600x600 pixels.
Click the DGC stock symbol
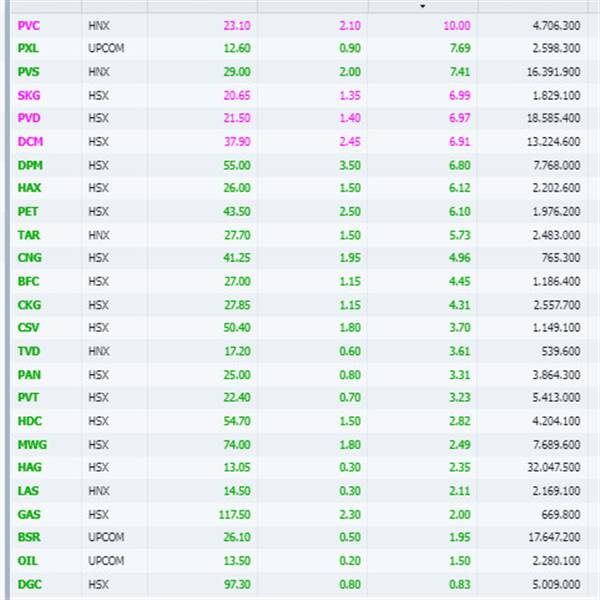point(29,584)
